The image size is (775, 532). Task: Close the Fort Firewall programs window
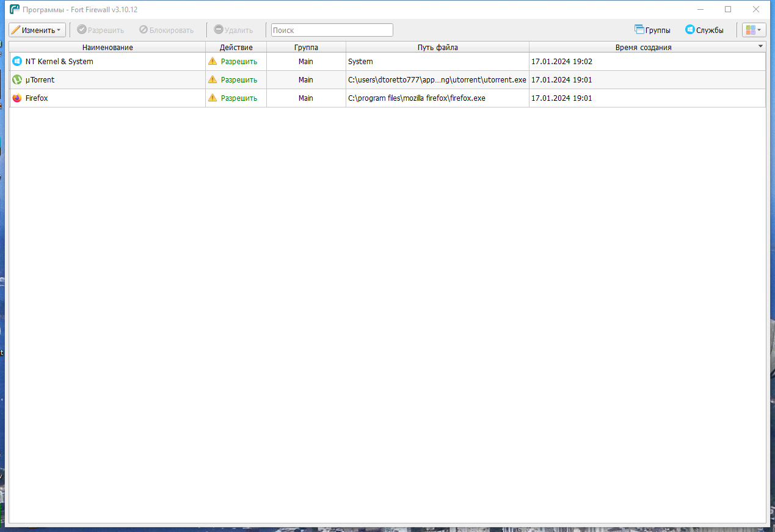756,9
